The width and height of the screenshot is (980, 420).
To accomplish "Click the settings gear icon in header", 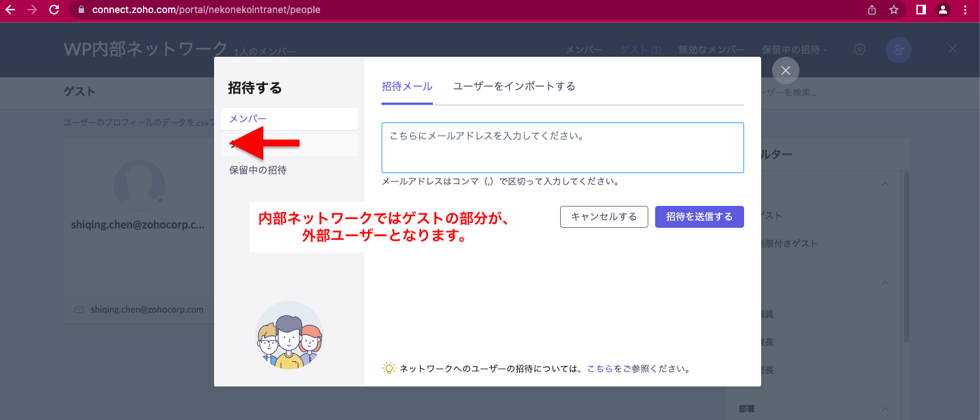I will tap(860, 50).
